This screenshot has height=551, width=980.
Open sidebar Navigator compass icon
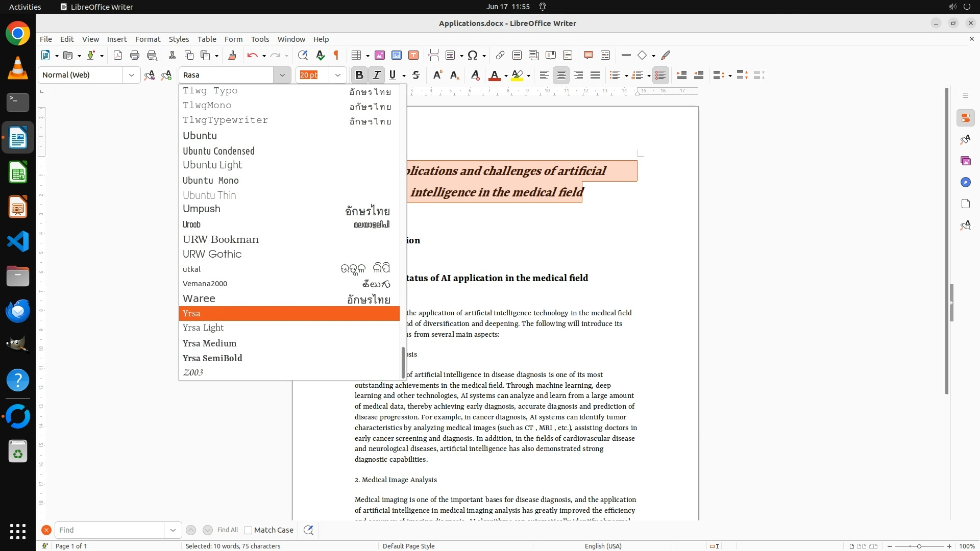[x=965, y=182]
